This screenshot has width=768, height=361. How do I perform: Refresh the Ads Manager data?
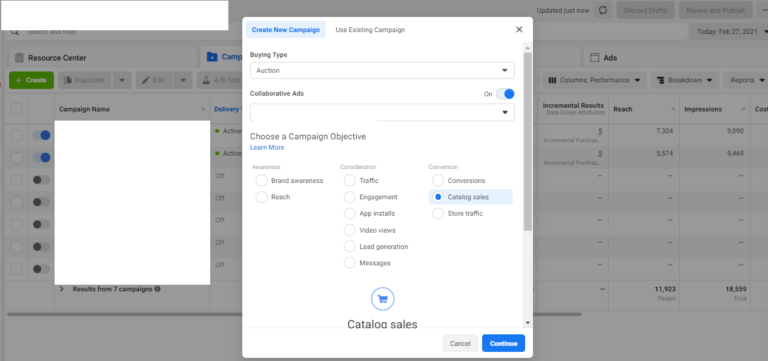point(602,10)
